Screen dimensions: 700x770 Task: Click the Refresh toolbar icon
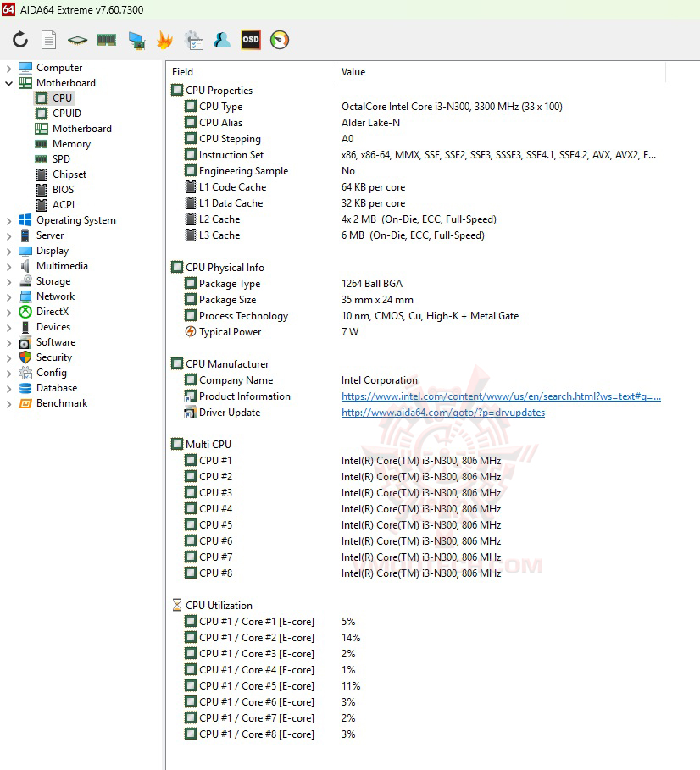(x=20, y=40)
